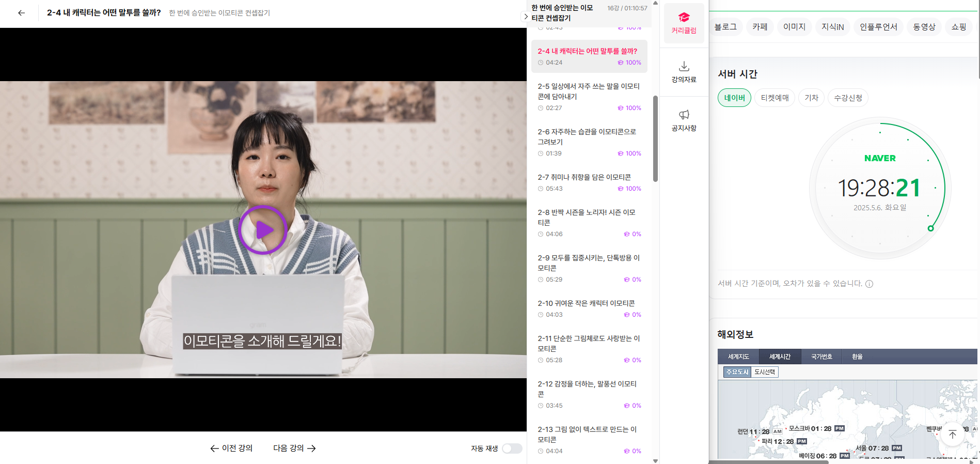Open lecture 2-5 일상에서 자주 쓰는 말
The image size is (980, 464).
click(589, 97)
